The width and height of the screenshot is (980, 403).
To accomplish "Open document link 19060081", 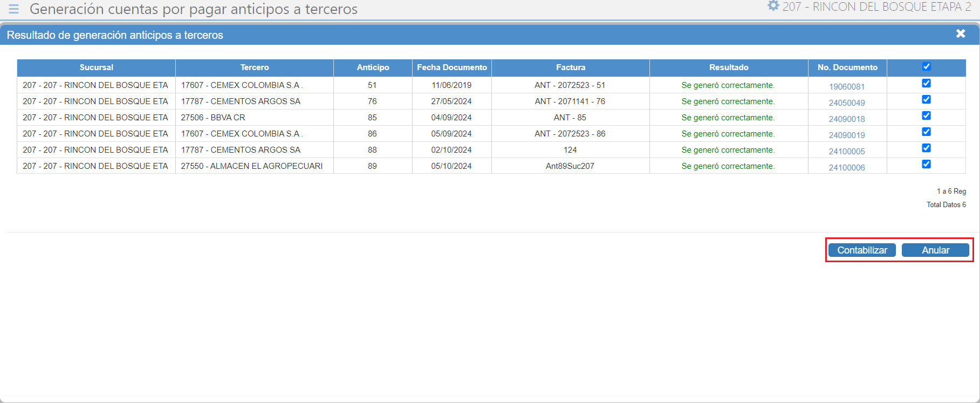I will (847, 87).
